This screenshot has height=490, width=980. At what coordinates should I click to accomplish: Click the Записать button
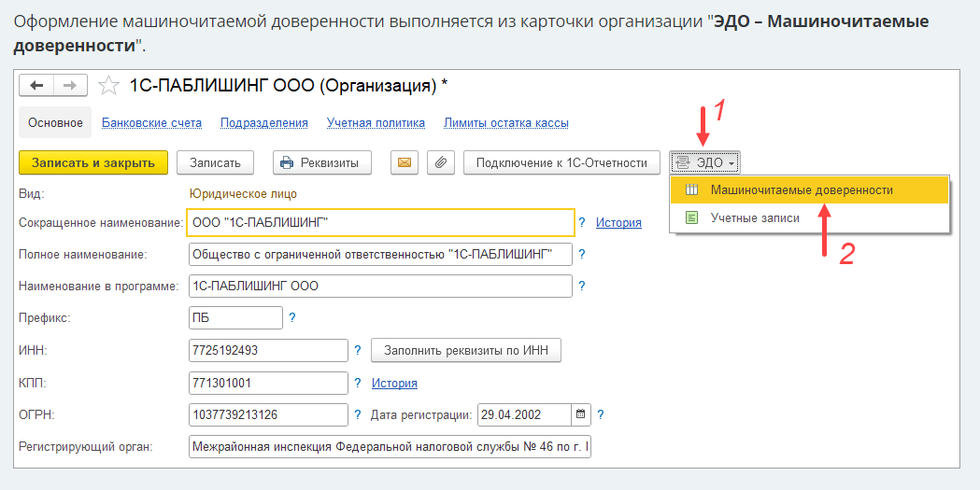point(215,163)
